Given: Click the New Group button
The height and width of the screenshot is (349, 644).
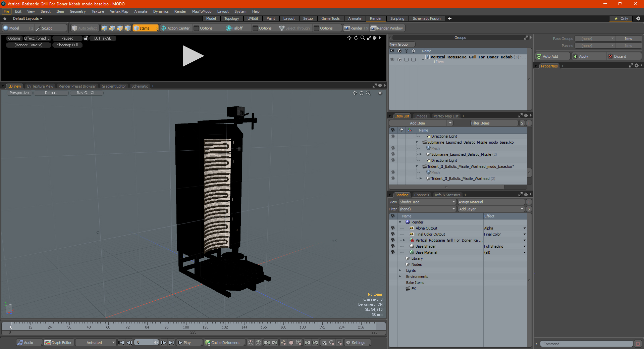Looking at the screenshot, I should (x=402, y=44).
